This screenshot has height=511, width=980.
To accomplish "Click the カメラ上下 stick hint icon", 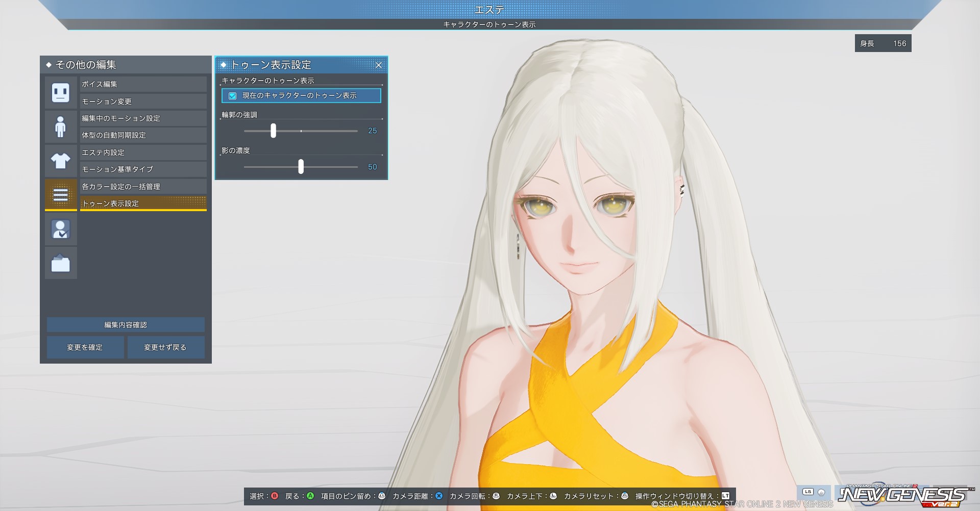I will pyautogui.click(x=553, y=496).
